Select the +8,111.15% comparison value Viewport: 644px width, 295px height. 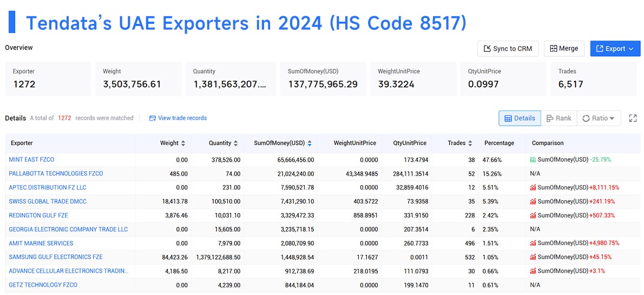pos(604,187)
